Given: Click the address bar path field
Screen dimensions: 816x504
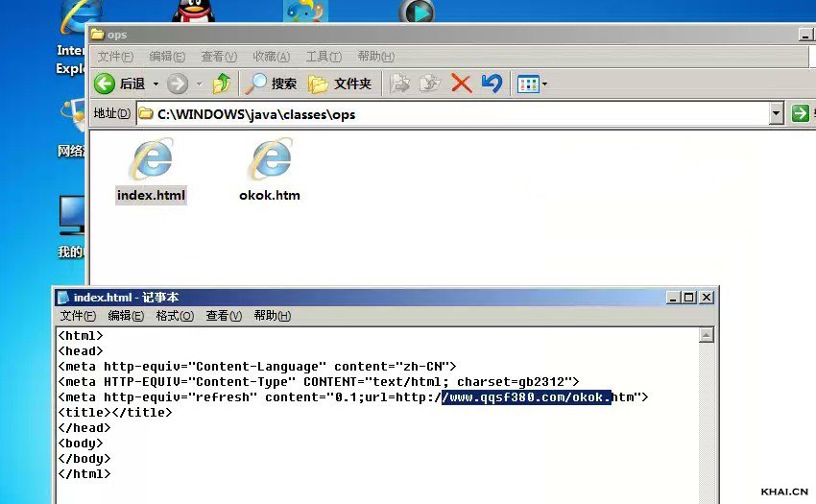Looking at the screenshot, I should (x=451, y=114).
